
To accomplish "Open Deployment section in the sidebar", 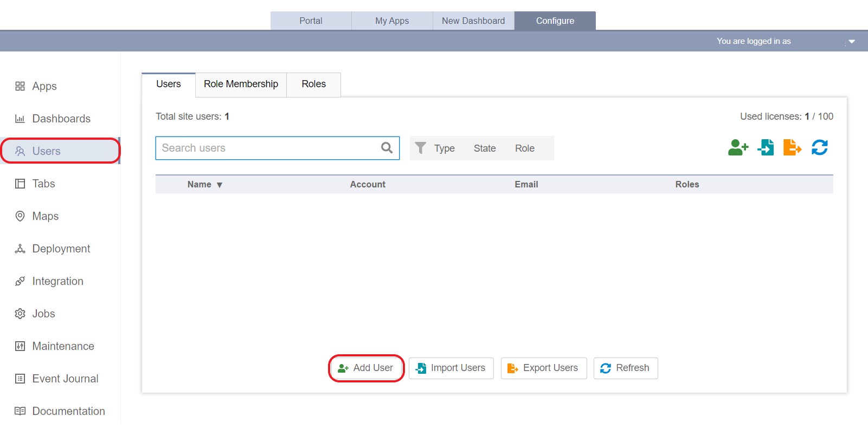I will [61, 249].
